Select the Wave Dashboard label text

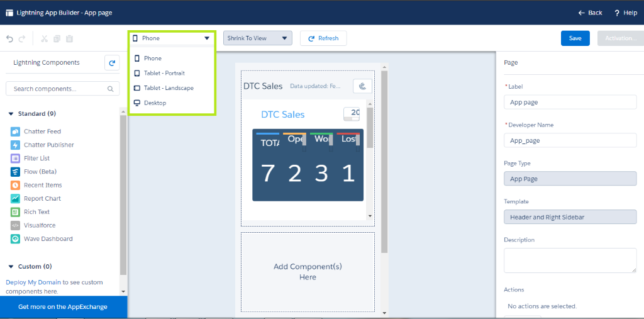click(48, 239)
